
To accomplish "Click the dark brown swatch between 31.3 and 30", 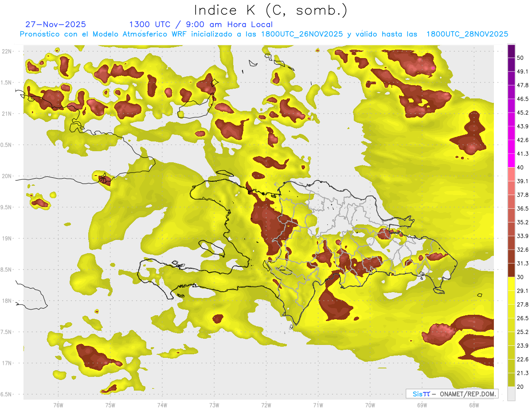I will [x=511, y=270].
